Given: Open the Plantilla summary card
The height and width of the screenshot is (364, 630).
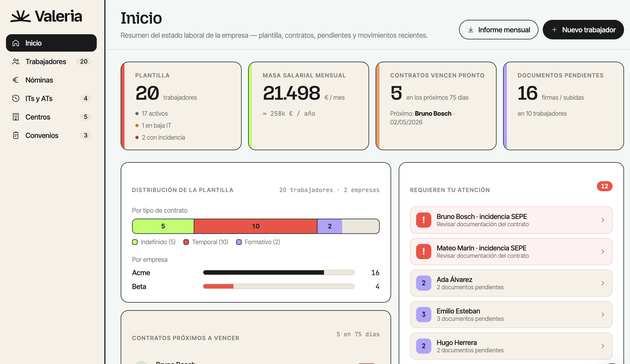Looking at the screenshot, I should point(181,106).
